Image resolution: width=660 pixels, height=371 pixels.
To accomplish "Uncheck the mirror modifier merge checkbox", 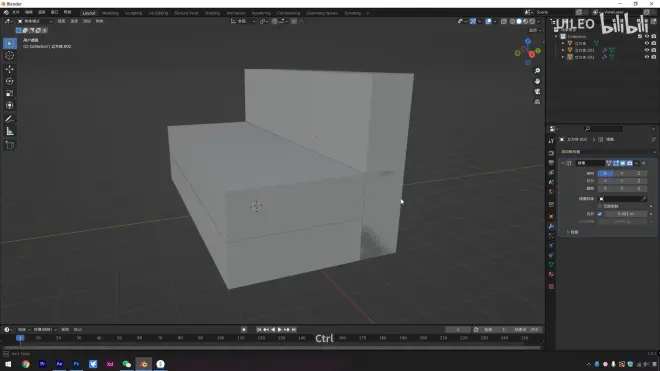I will click(x=600, y=214).
